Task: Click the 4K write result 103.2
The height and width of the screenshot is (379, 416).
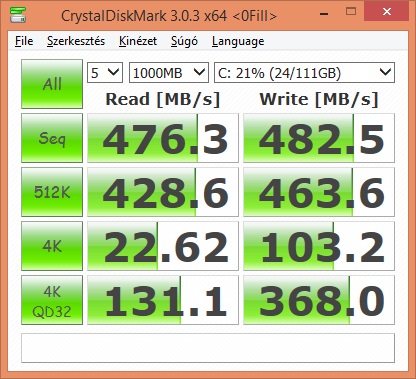Action: pos(319,246)
